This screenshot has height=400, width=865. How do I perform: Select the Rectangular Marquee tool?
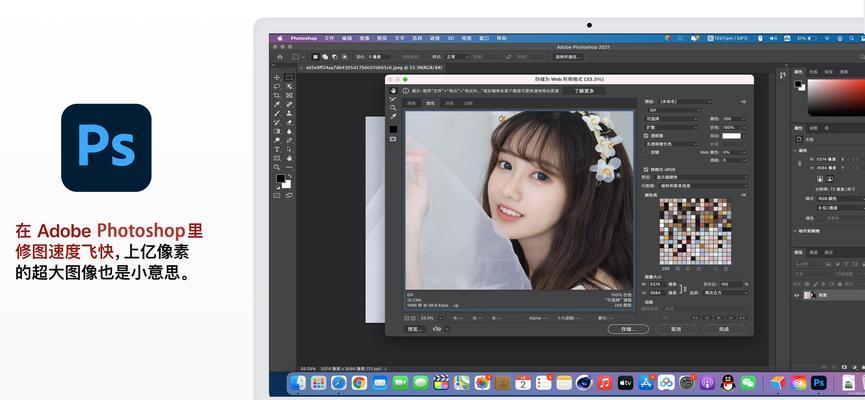[289, 78]
